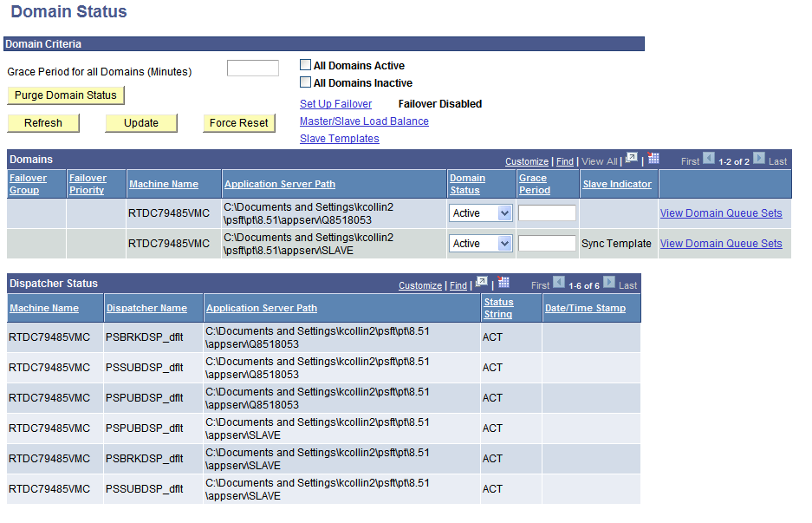812x523 pixels.
Task: Select PSPUBDSP_dflt cell in SLAVE row
Action: click(x=145, y=428)
